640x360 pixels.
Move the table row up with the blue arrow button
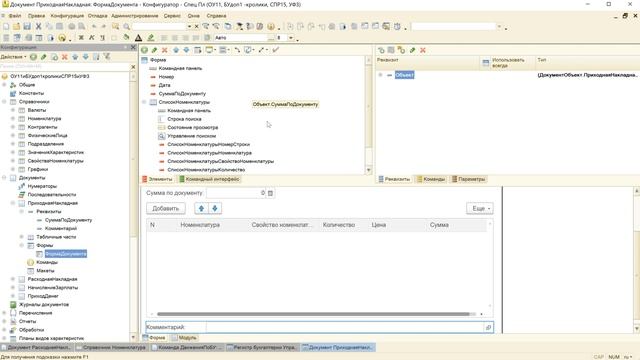201,209
